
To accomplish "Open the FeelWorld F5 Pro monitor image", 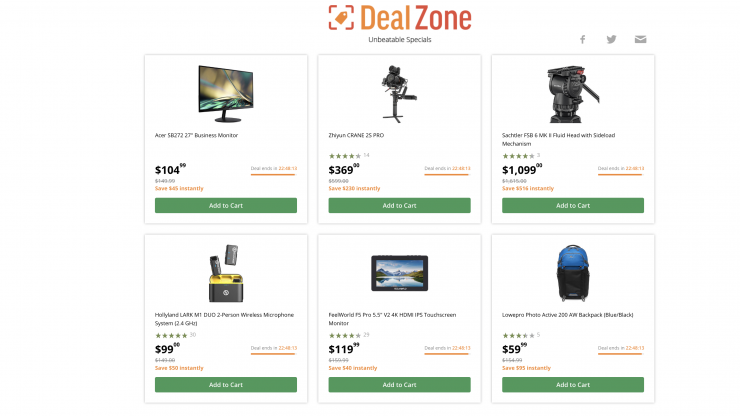I will point(399,273).
